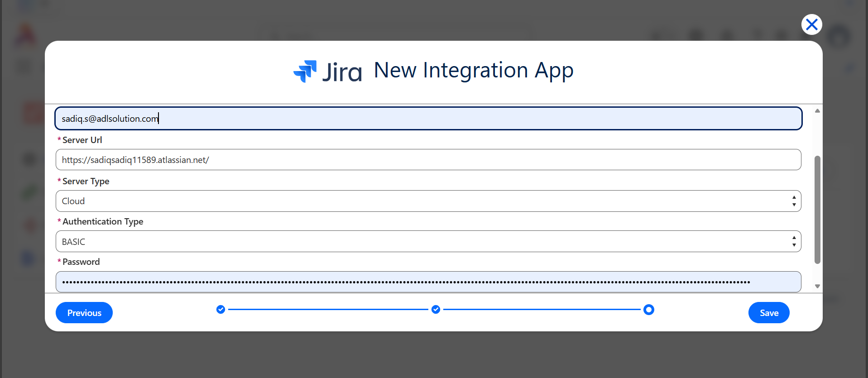This screenshot has width=868, height=378.
Task: Focus the email field containing sadiq.s@adlsolution.com
Action: (x=428, y=119)
